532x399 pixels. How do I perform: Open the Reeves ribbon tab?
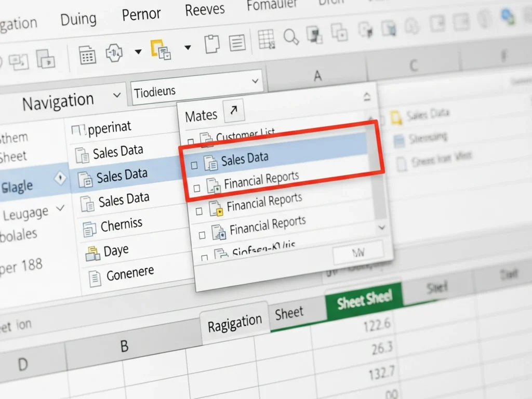click(x=205, y=9)
